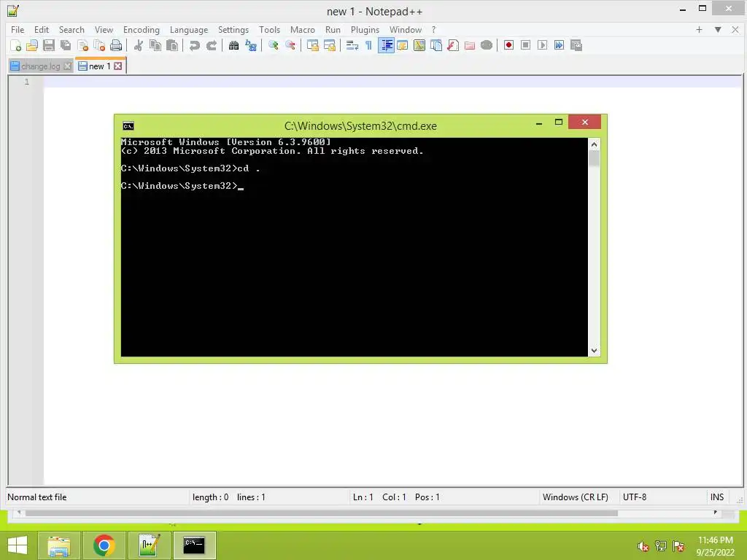This screenshot has height=560, width=747.
Task: Click the Paste toolbar icon
Action: pos(172,45)
